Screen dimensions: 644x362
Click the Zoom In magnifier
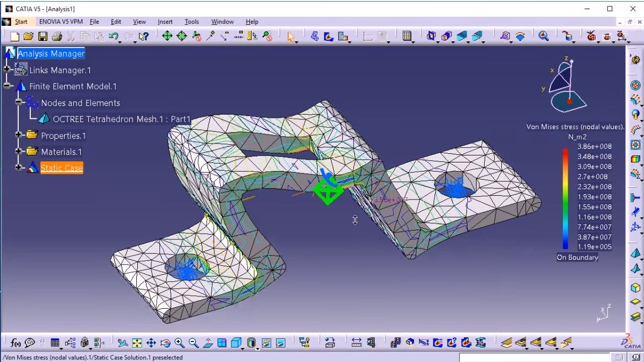[x=179, y=343]
